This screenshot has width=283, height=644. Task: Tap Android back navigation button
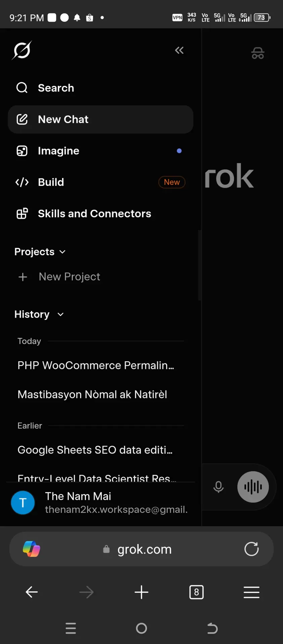pyautogui.click(x=212, y=628)
